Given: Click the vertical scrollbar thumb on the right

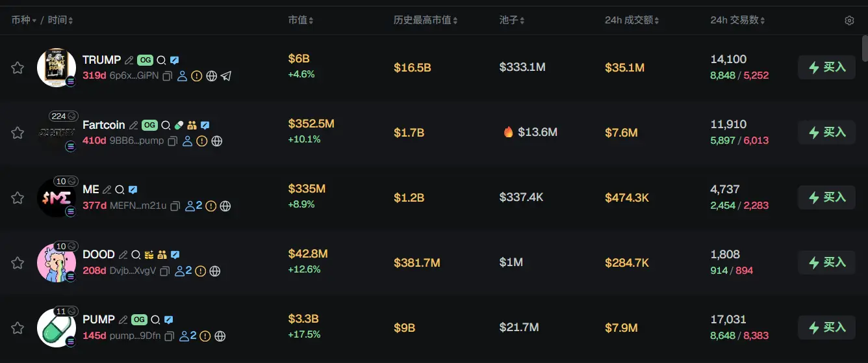Looking at the screenshot, I should tap(864, 49).
